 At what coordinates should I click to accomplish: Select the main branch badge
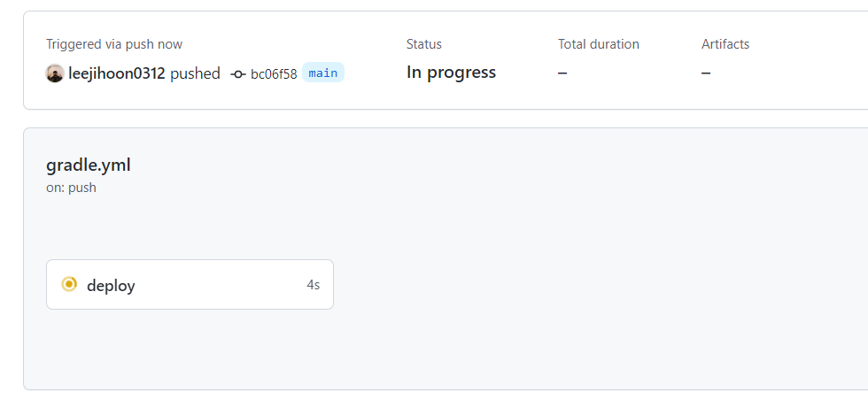(322, 73)
